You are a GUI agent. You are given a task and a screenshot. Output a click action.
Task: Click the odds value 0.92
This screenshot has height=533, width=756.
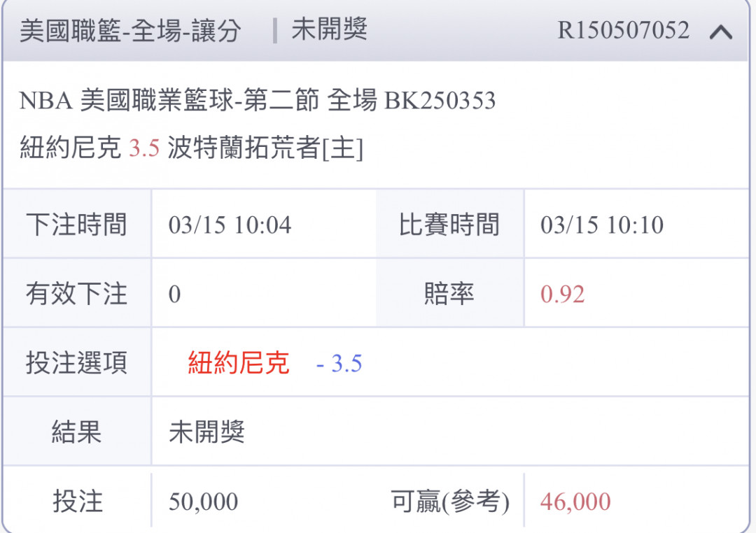(x=563, y=294)
